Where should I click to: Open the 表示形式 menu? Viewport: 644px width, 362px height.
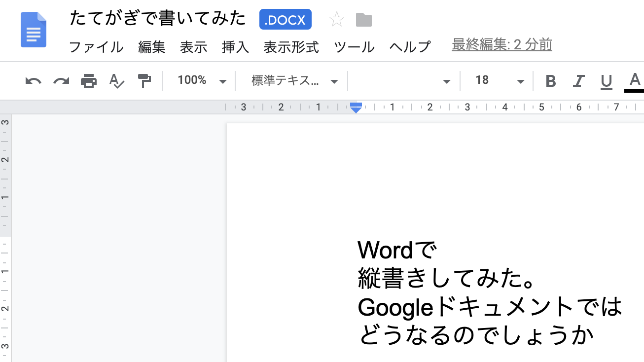click(x=291, y=47)
